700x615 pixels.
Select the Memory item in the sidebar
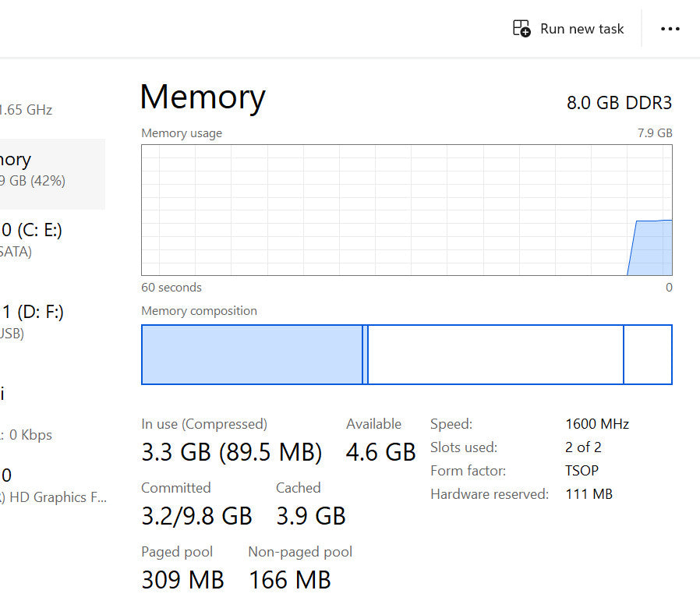point(47,170)
